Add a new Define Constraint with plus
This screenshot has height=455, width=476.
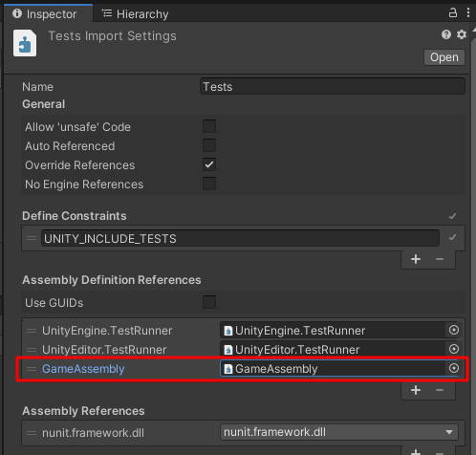416,259
